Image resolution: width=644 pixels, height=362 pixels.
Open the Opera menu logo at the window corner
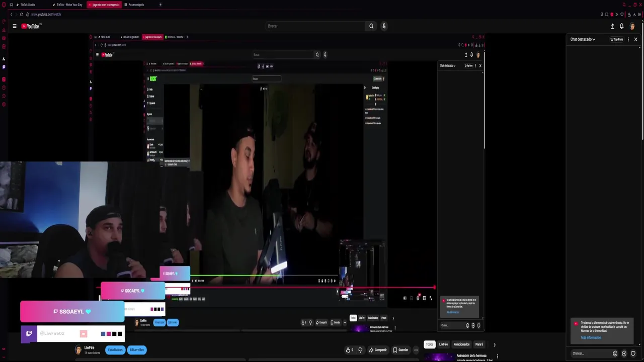(4, 5)
